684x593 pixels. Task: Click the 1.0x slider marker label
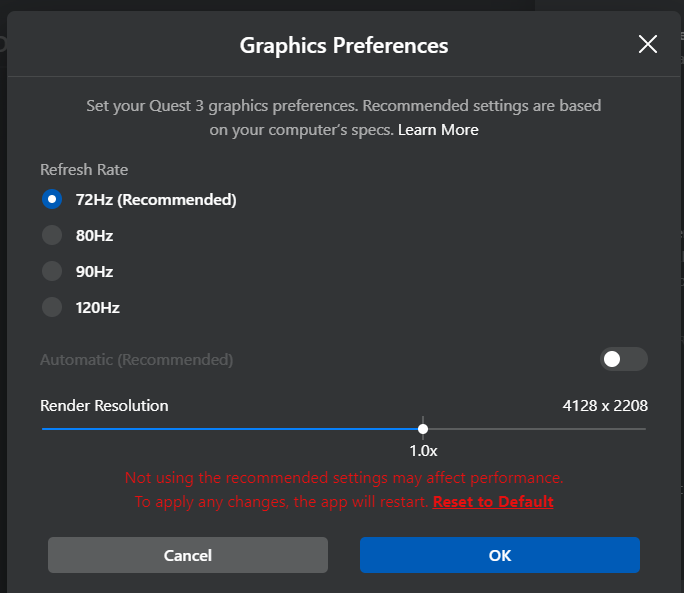click(x=423, y=451)
